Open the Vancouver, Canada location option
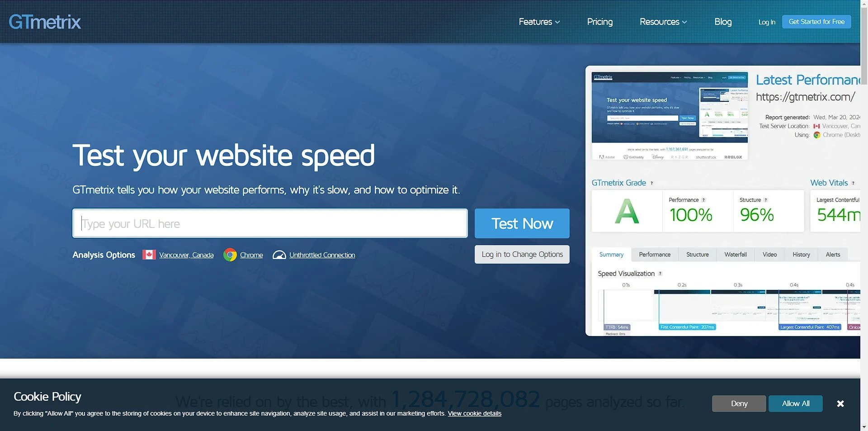This screenshot has width=868, height=431. tap(186, 255)
